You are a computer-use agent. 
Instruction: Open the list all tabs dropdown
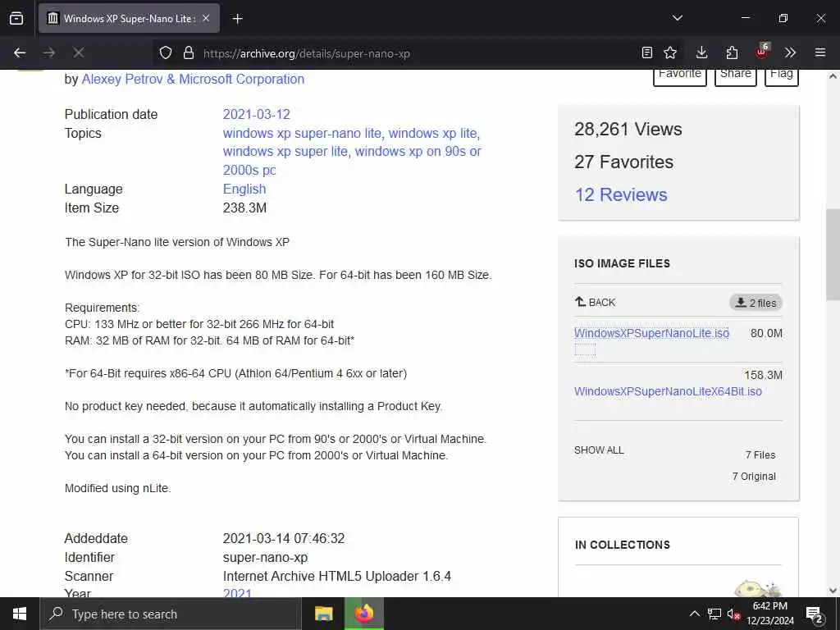[677, 18]
